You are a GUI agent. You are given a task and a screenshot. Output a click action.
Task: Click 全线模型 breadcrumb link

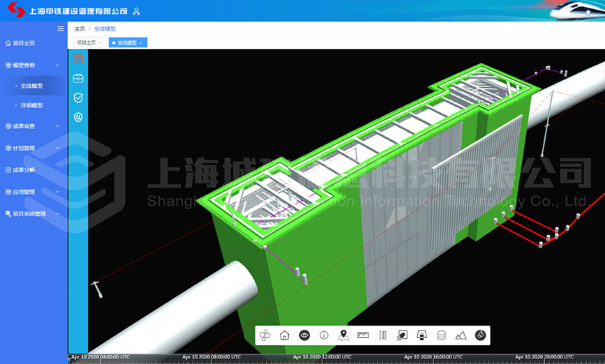105,29
